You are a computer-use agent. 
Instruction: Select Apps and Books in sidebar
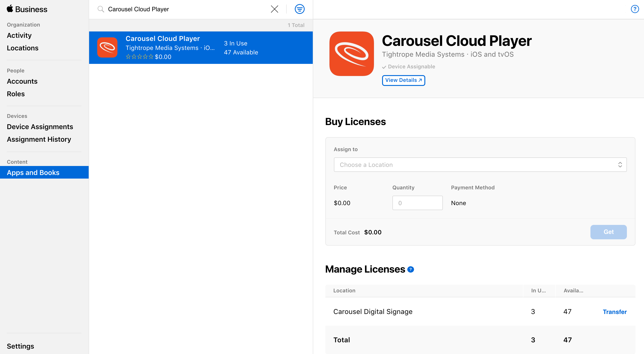tap(44, 172)
